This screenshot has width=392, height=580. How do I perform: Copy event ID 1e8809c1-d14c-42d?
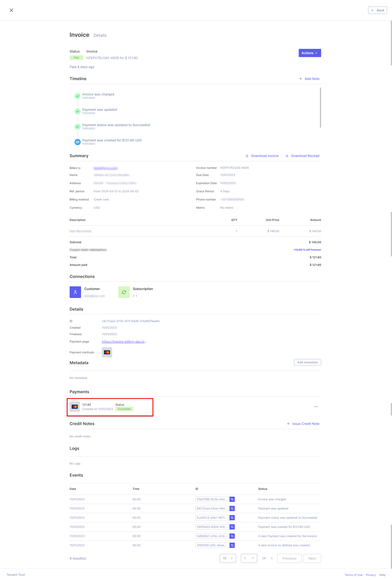coord(232,536)
